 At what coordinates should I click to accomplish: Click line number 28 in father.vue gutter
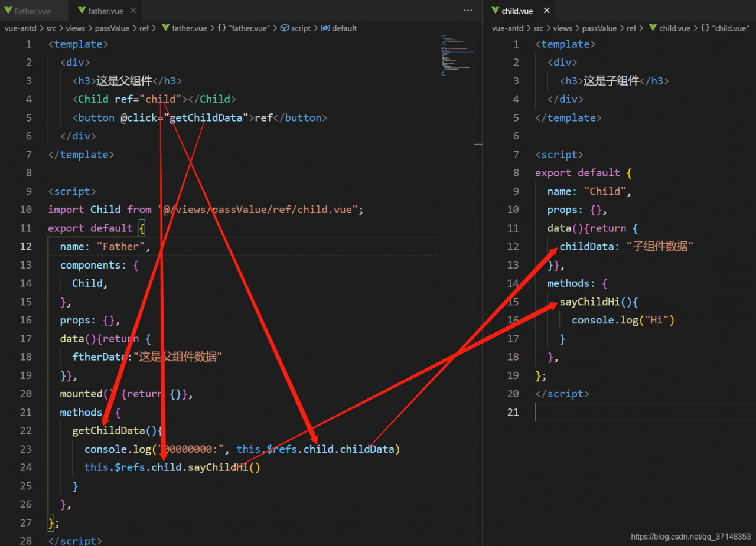tap(26, 541)
